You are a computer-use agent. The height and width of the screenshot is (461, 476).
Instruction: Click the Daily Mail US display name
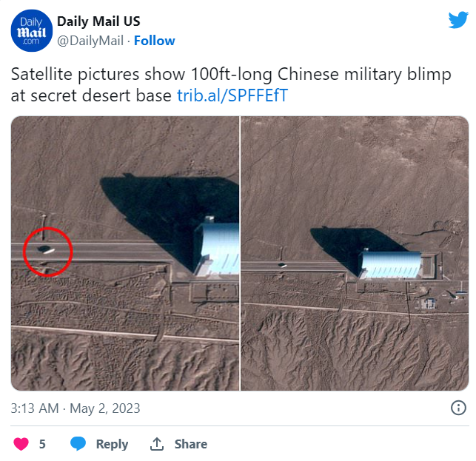coord(98,21)
